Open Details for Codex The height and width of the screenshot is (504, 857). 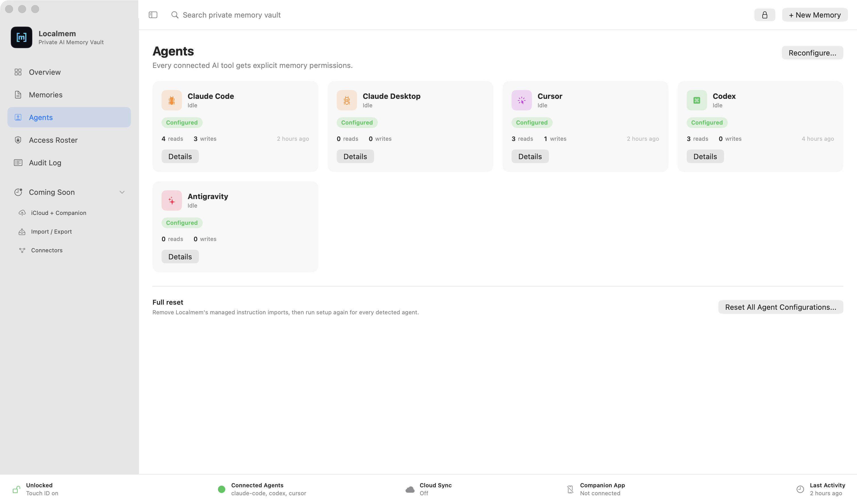tap(705, 156)
